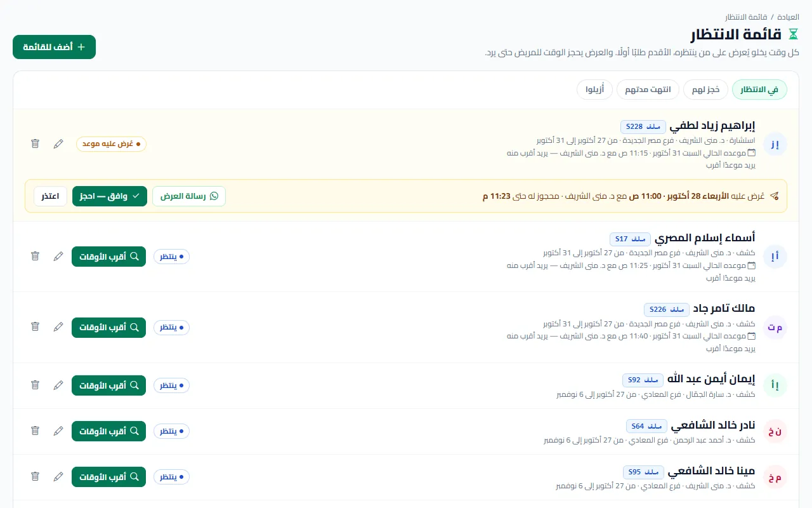Screen dimensions: 812x508
Task: Click وافق — احجز to confirm booking
Action: point(110,196)
